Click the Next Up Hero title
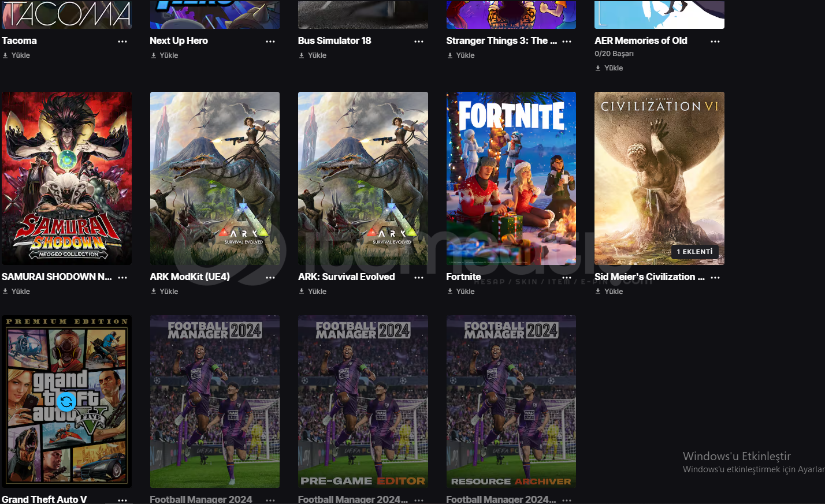Viewport: 825px width, 504px height. click(179, 41)
